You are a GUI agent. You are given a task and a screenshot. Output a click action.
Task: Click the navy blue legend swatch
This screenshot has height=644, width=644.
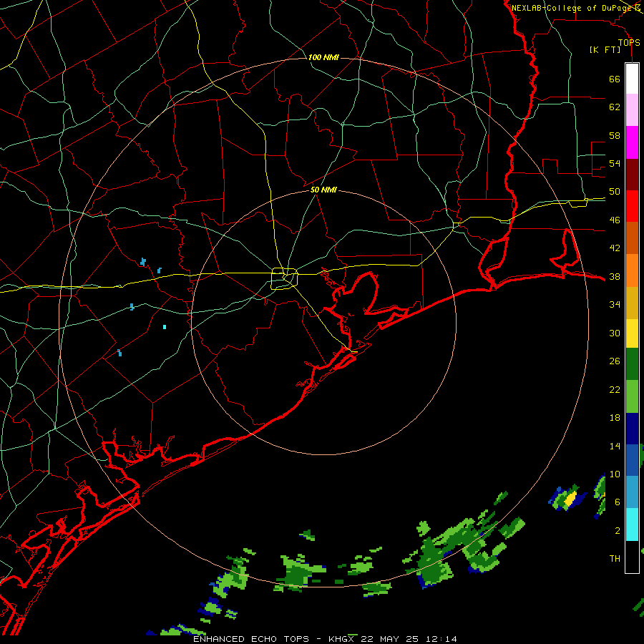click(632, 429)
